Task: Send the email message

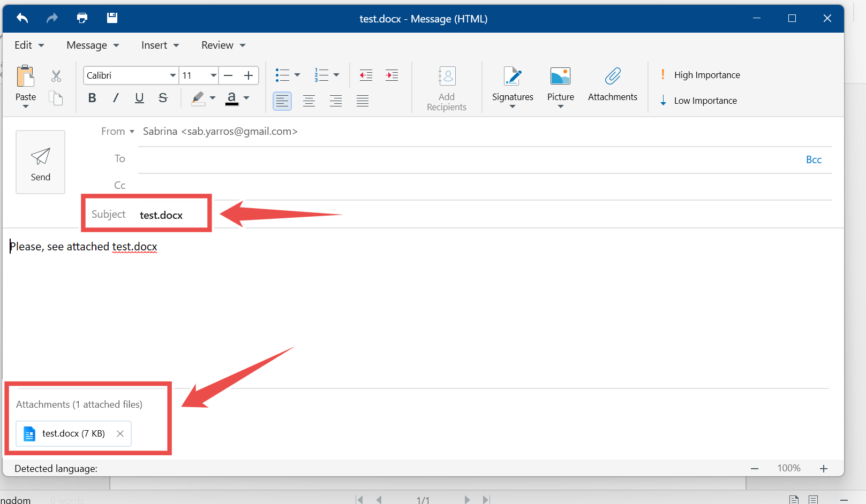Action: point(40,162)
